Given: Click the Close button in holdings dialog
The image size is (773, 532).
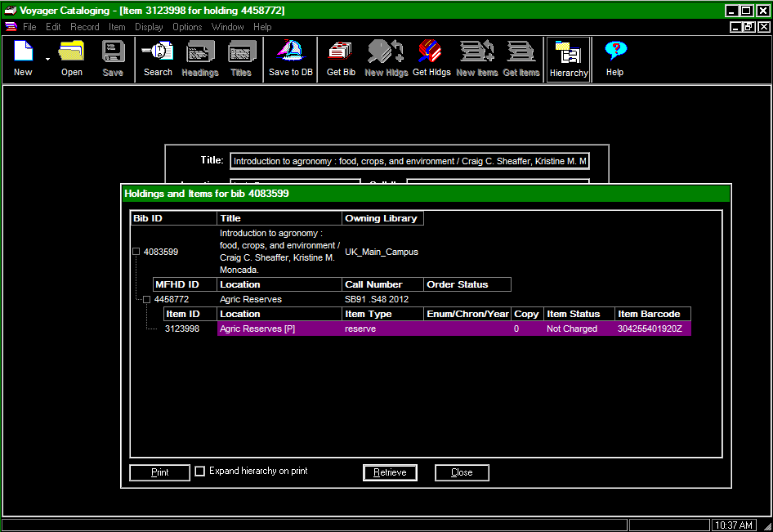Looking at the screenshot, I should [x=462, y=472].
